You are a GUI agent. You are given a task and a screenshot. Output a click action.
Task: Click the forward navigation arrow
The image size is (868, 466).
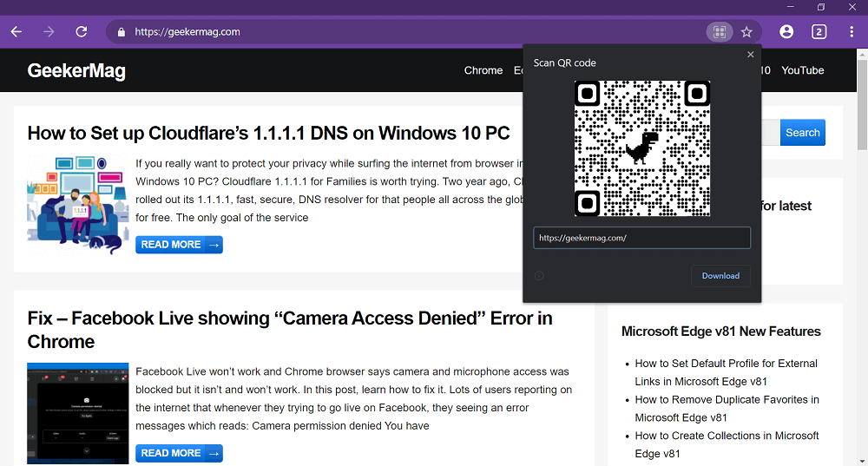click(x=49, y=31)
